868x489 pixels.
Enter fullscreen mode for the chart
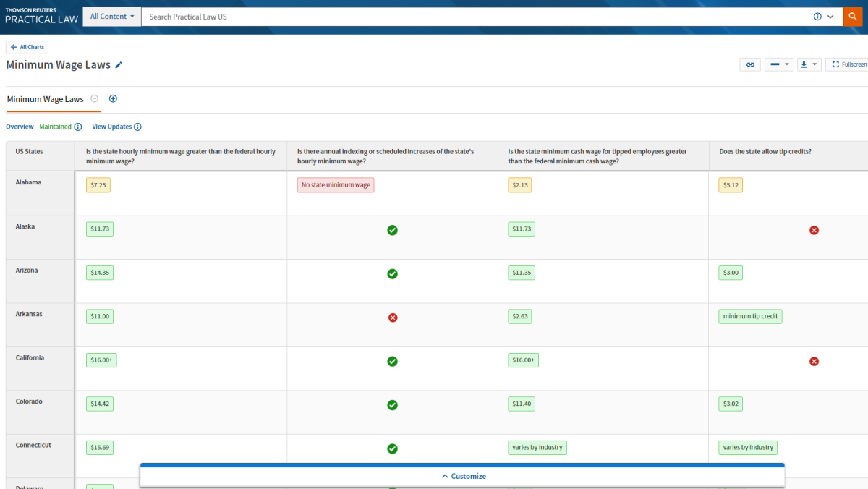848,64
